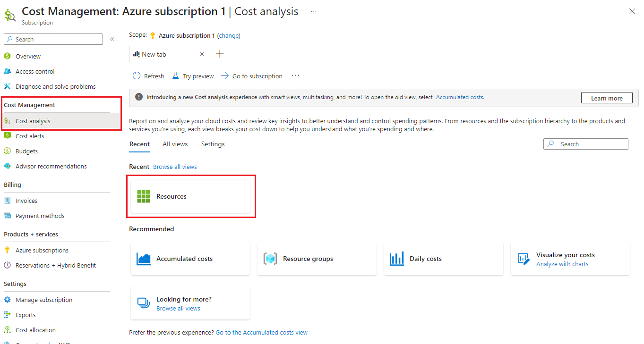Screen dimensions: 644x344
Task: Click the Try preview flask icon
Action: tap(175, 76)
